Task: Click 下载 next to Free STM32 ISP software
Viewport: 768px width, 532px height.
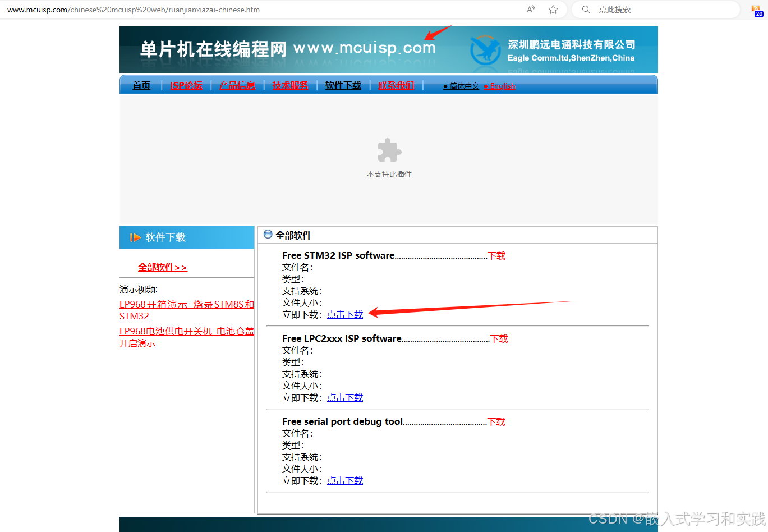Action: point(497,256)
